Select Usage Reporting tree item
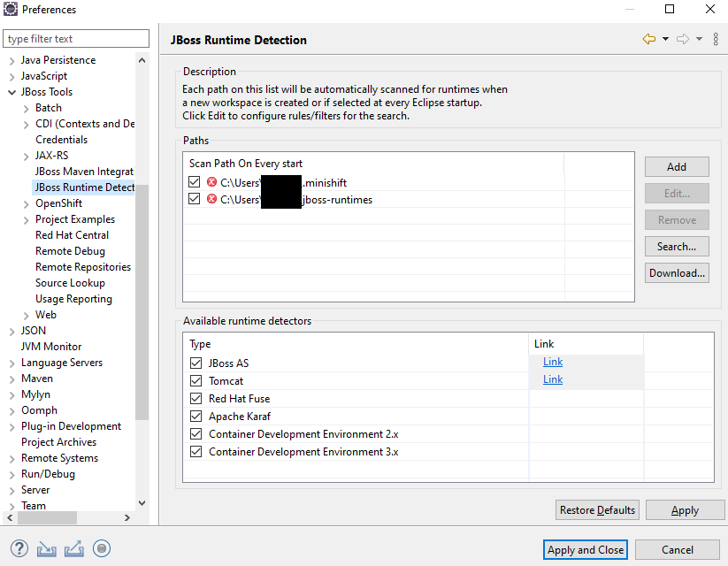The width and height of the screenshot is (728, 566). coord(73,299)
